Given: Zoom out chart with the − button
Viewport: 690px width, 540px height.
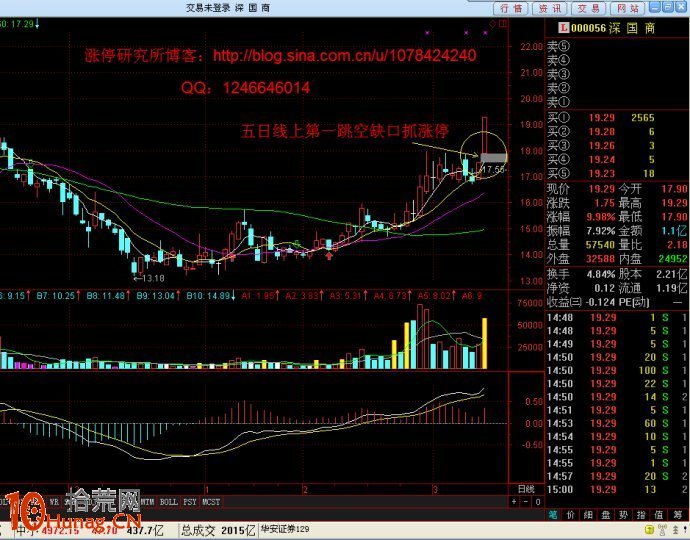Looking at the screenshot, I should 526,502.
